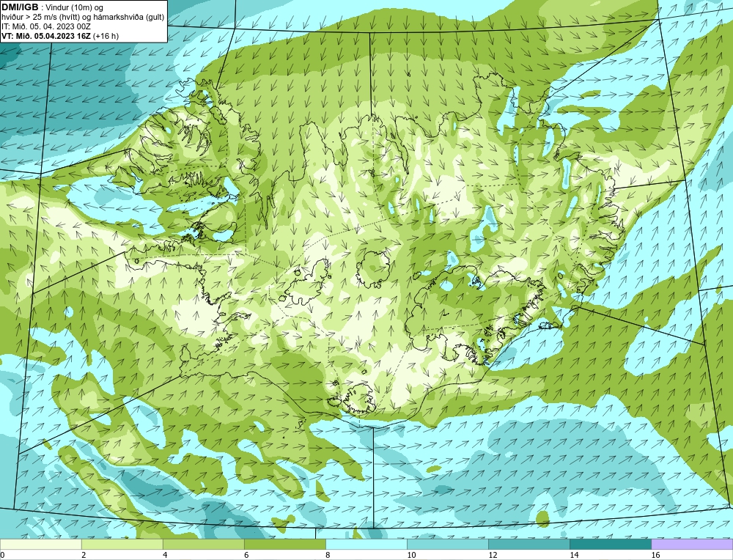Click the legend label '16'
This screenshot has width=733, height=560.
point(655,555)
